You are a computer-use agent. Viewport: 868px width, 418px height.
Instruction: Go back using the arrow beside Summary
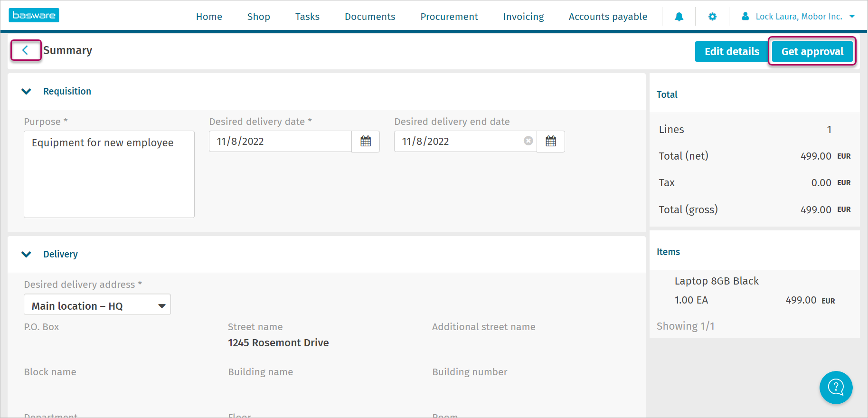coord(26,50)
